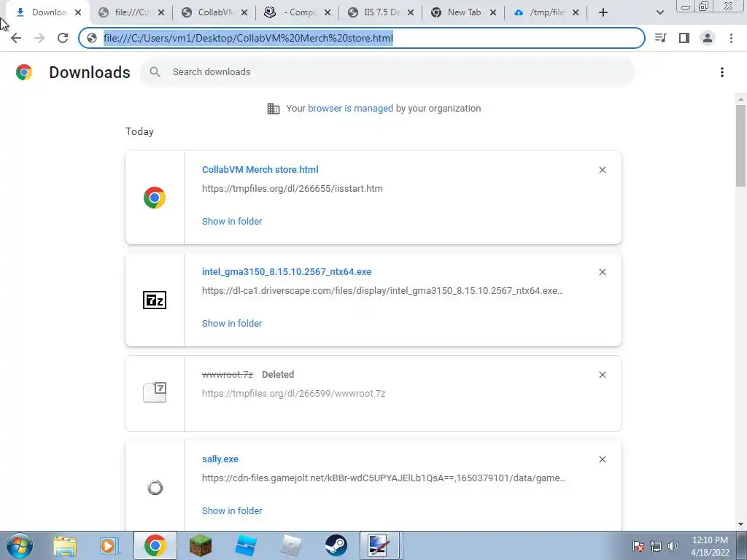Open the Windows Start menu
The image size is (747, 560).
coord(20,545)
